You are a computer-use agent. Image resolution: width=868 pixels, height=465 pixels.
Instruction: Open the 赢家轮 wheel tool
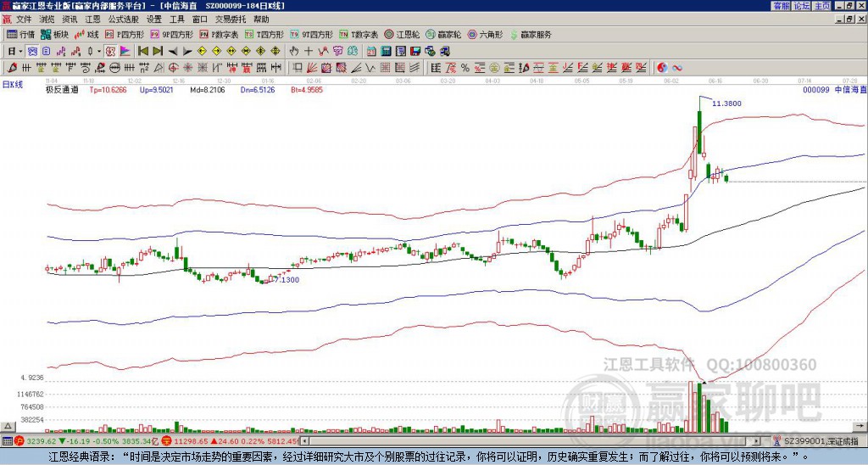coord(444,34)
